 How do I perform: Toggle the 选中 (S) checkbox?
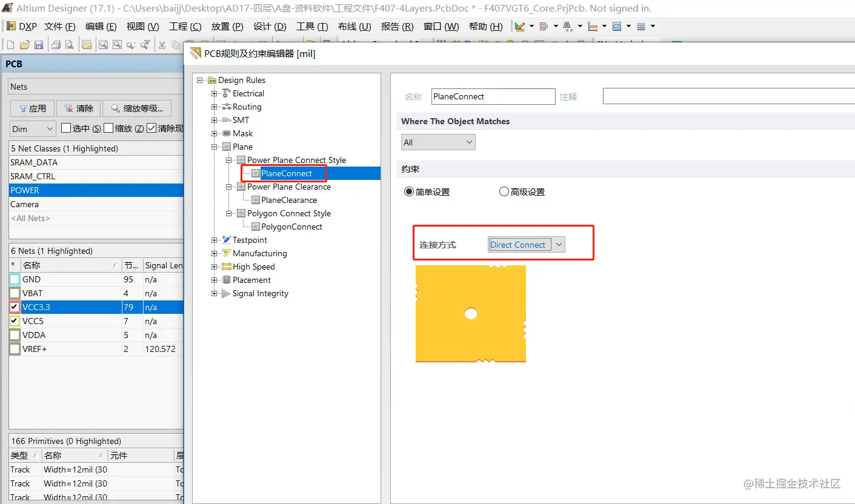click(x=67, y=128)
